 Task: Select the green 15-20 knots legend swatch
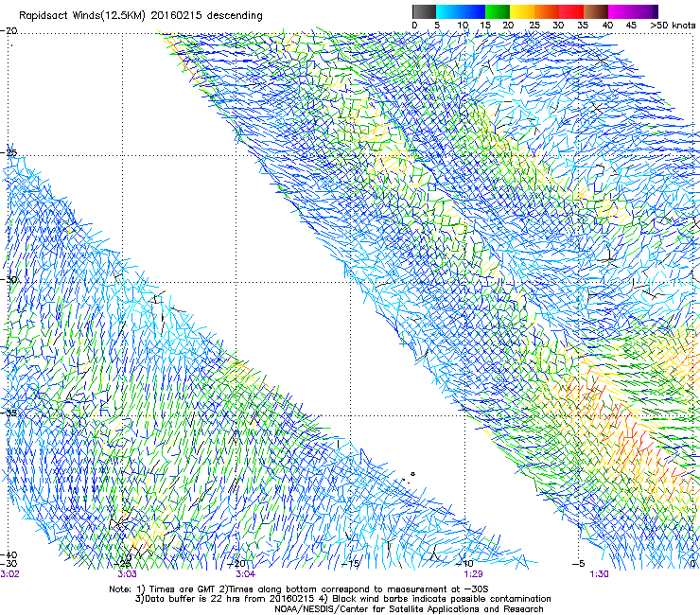[x=498, y=11]
